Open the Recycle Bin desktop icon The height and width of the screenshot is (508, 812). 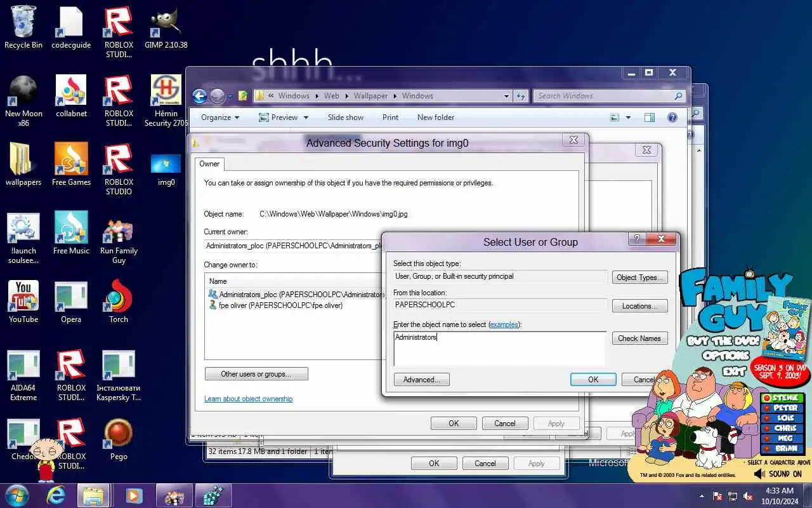coord(23,28)
